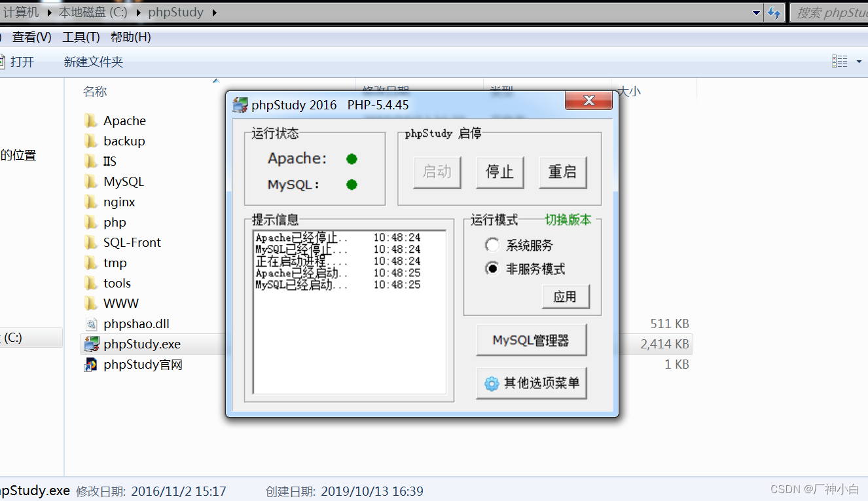This screenshot has height=501, width=868.
Task: Open the address bar history dropdown
Action: (757, 12)
